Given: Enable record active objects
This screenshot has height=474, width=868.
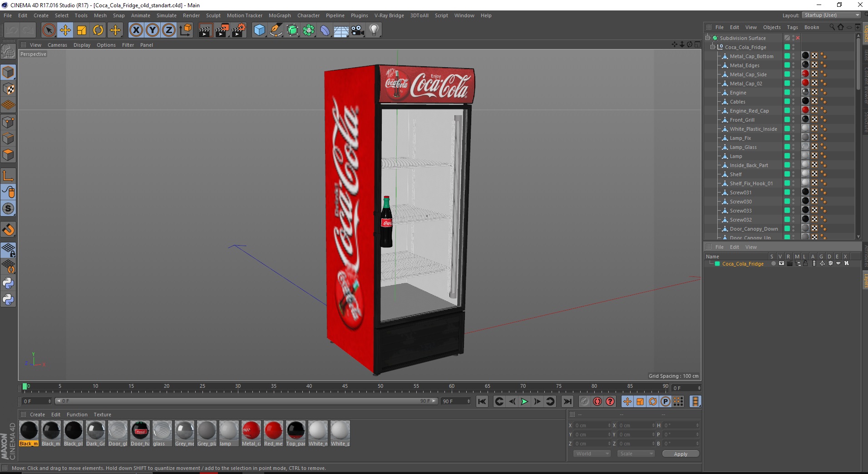Looking at the screenshot, I should click(585, 401).
